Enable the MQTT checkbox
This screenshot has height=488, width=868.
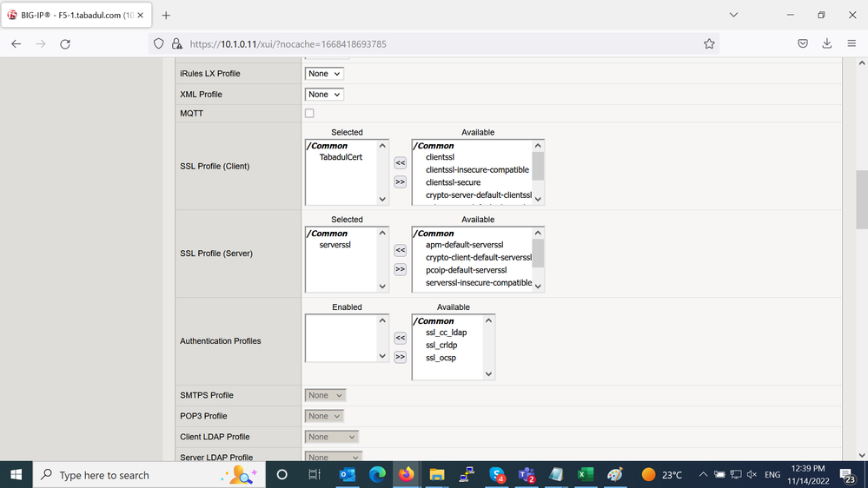coord(309,113)
